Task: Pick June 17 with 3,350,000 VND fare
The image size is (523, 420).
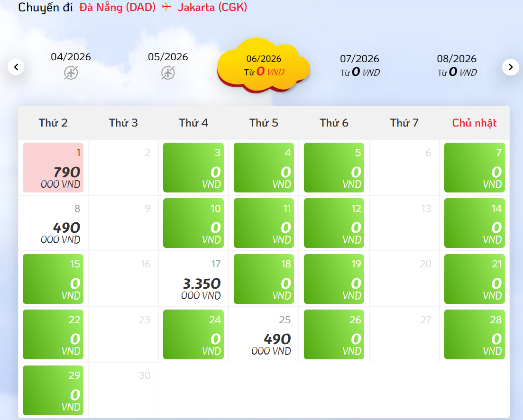Action: pos(193,279)
